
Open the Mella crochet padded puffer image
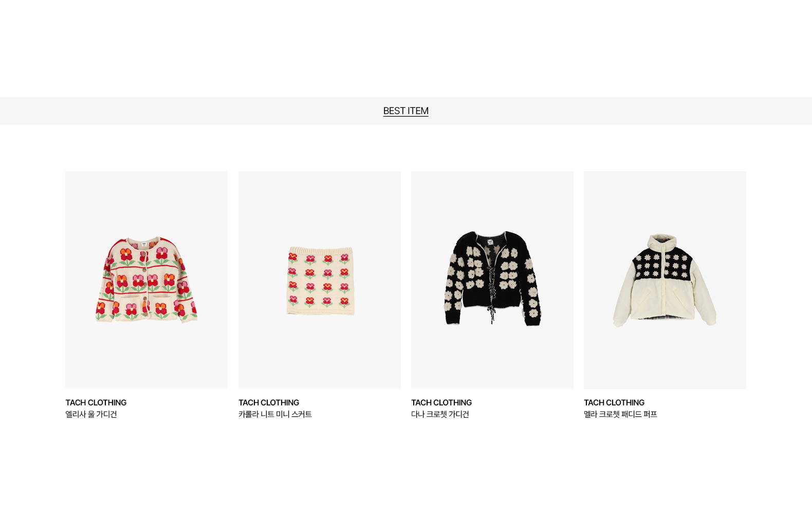click(665, 280)
